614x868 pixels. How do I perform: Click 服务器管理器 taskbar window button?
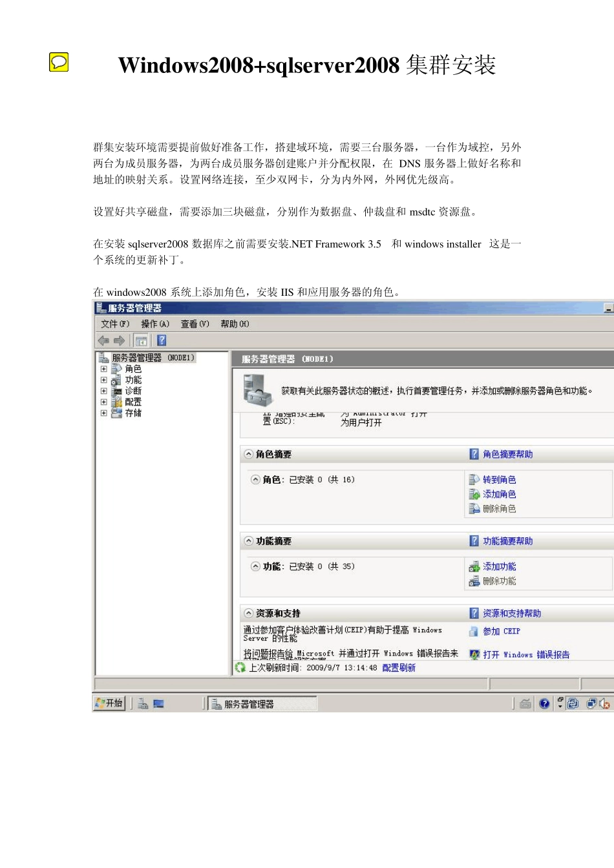click(262, 704)
